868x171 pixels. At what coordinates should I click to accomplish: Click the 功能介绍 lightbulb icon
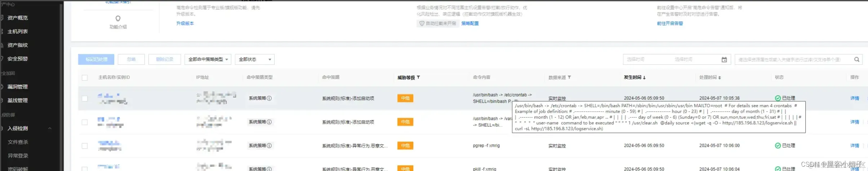(x=118, y=18)
